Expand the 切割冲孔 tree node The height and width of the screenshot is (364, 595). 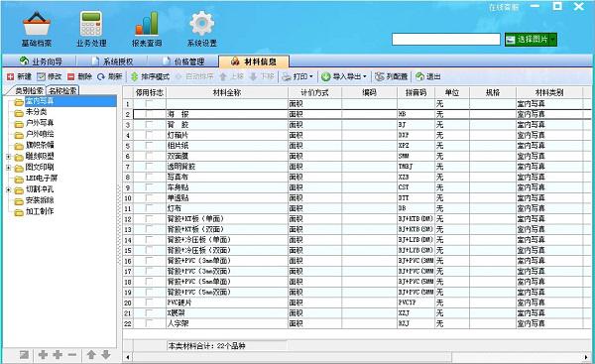(8, 189)
